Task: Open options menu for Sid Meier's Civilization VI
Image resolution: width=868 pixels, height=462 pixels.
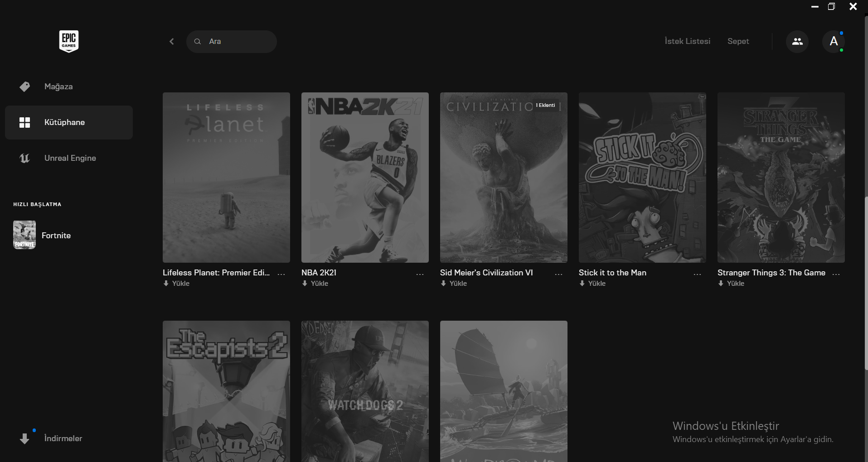Action: (559, 274)
